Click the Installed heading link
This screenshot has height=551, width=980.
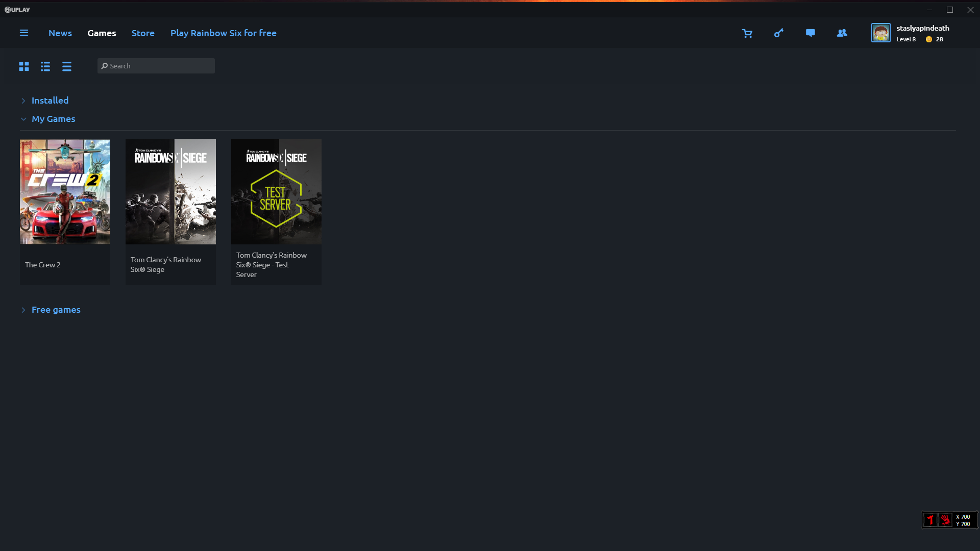(50, 101)
